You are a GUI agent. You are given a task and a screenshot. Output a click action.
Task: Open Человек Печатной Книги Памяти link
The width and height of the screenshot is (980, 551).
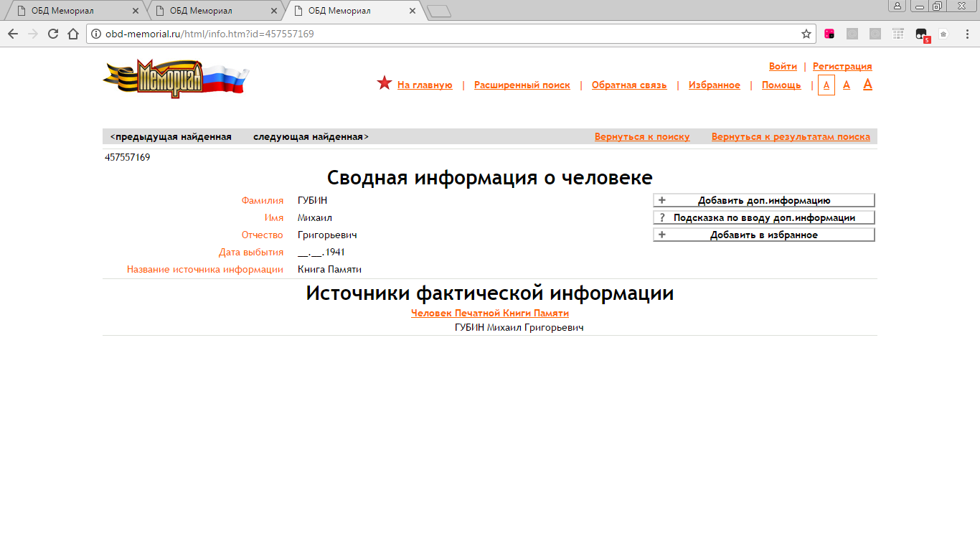(x=490, y=313)
